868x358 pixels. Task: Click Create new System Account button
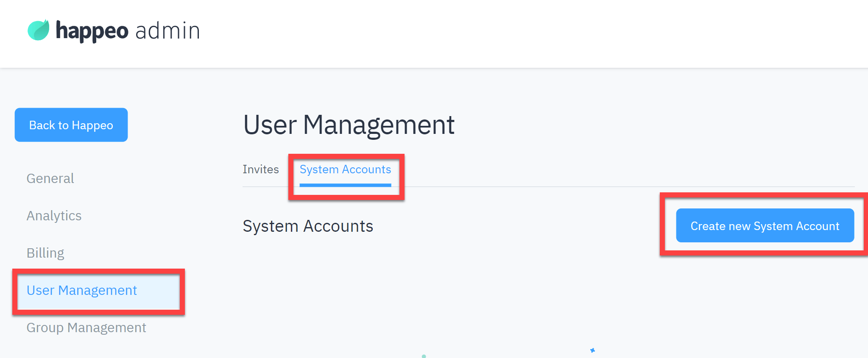click(x=765, y=225)
